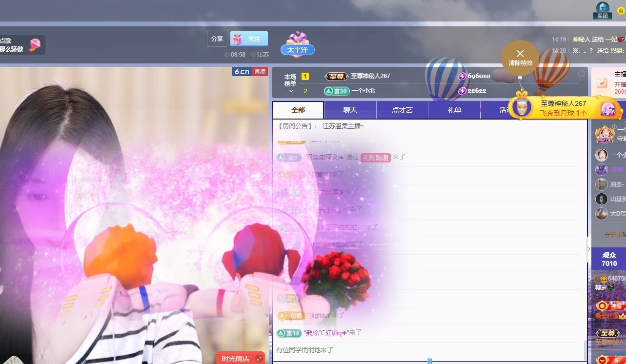
Task: Click the 6.cn logo on video
Action: (242, 72)
